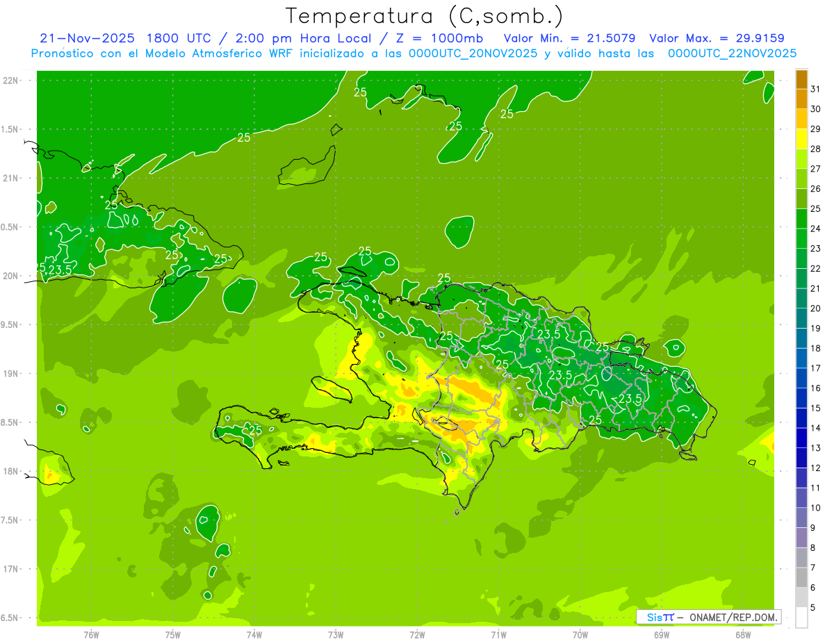Click the teal legend swatch between 19 and 20

[x=801, y=318]
